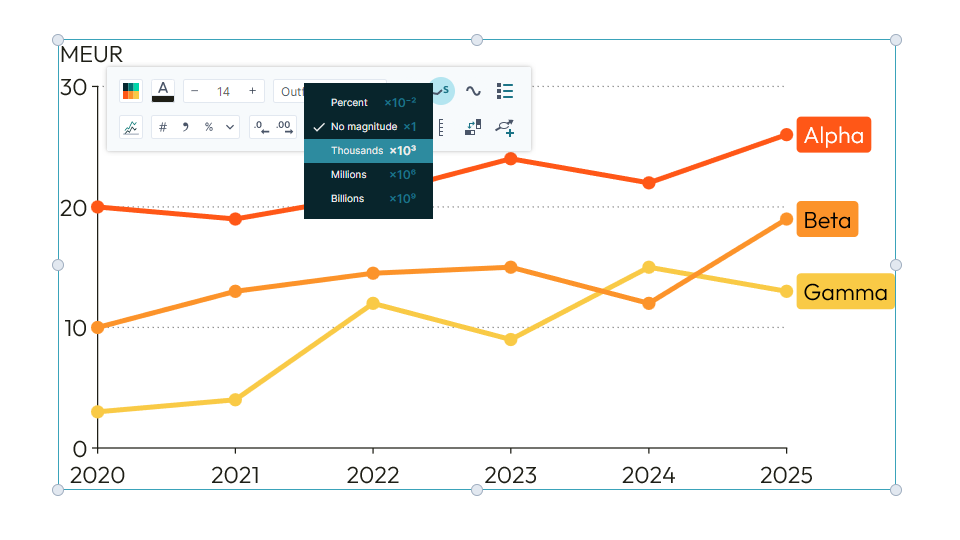
Task: Click the smooth line curve icon
Action: pos(473,91)
